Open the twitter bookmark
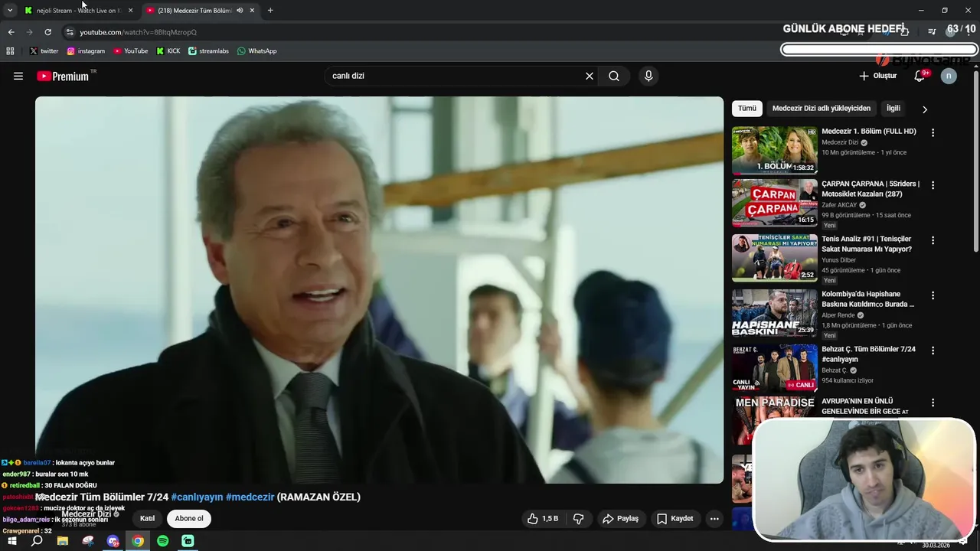Image resolution: width=980 pixels, height=551 pixels. click(44, 51)
